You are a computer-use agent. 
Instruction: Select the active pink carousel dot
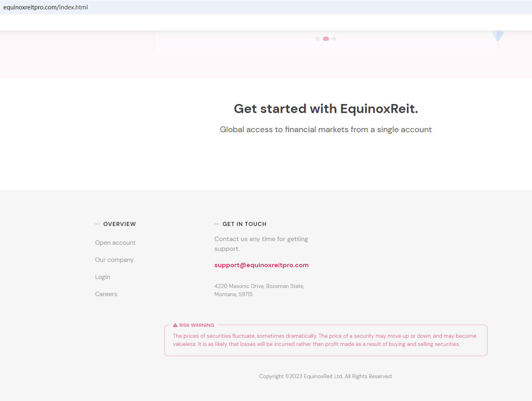(326, 39)
